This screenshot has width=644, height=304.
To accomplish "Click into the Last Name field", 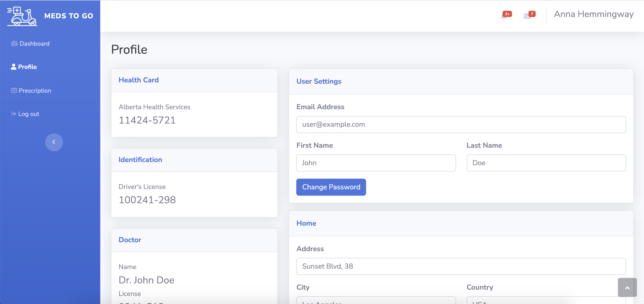I will tap(546, 163).
